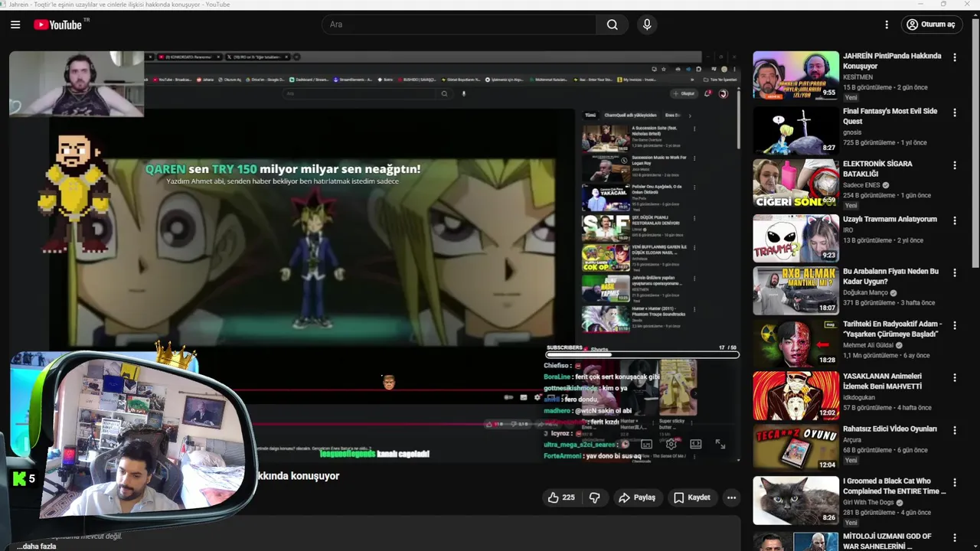The image size is (980, 551).
Task: Click the Oturum aç sign-in button
Action: 931,24
